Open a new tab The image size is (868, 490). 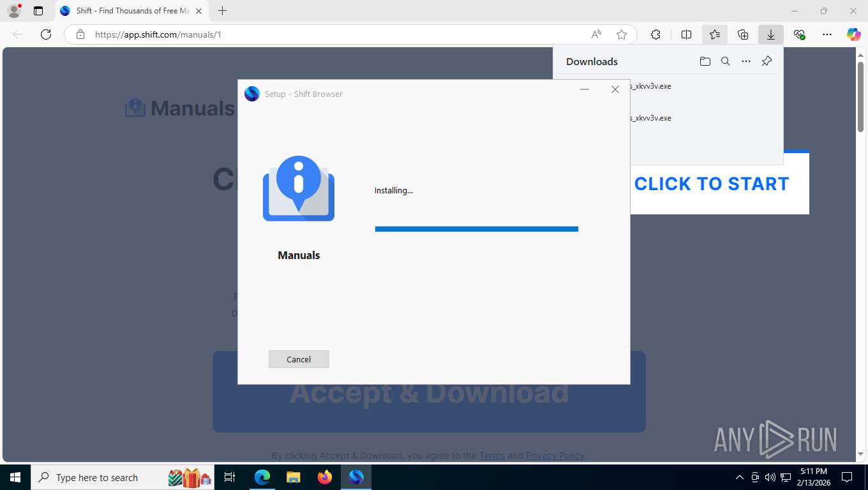coord(222,11)
